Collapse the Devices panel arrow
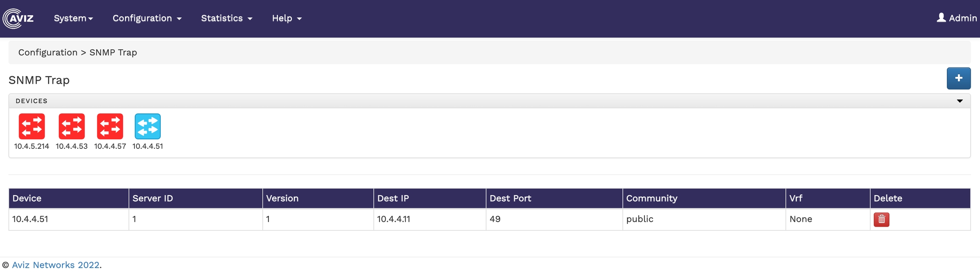The height and width of the screenshot is (280, 980). pyautogui.click(x=960, y=101)
